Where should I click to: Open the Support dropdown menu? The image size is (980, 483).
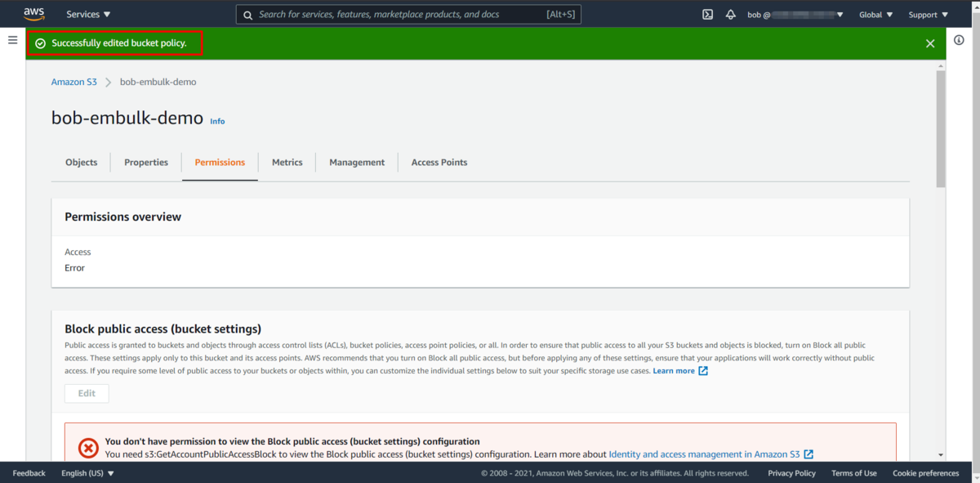(929, 15)
